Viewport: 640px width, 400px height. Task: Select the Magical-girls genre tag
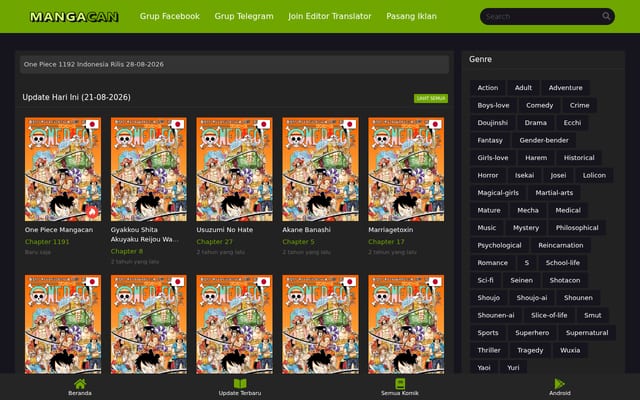pos(498,193)
